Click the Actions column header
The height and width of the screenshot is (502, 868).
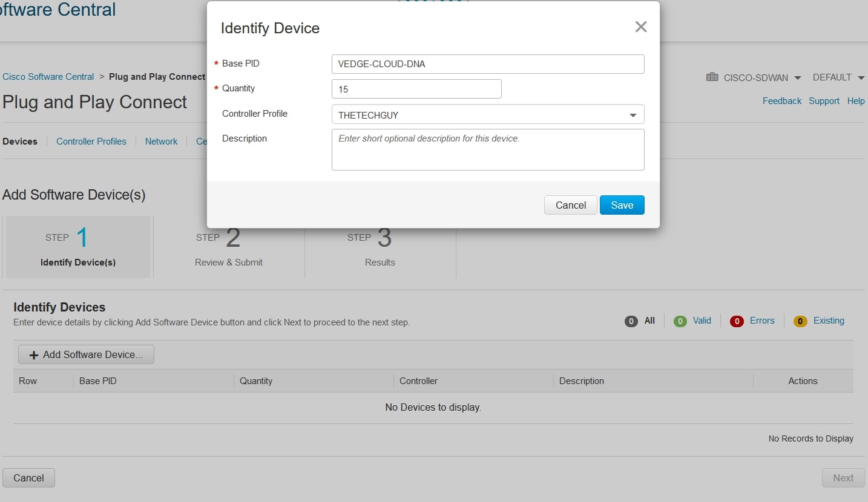[803, 381]
